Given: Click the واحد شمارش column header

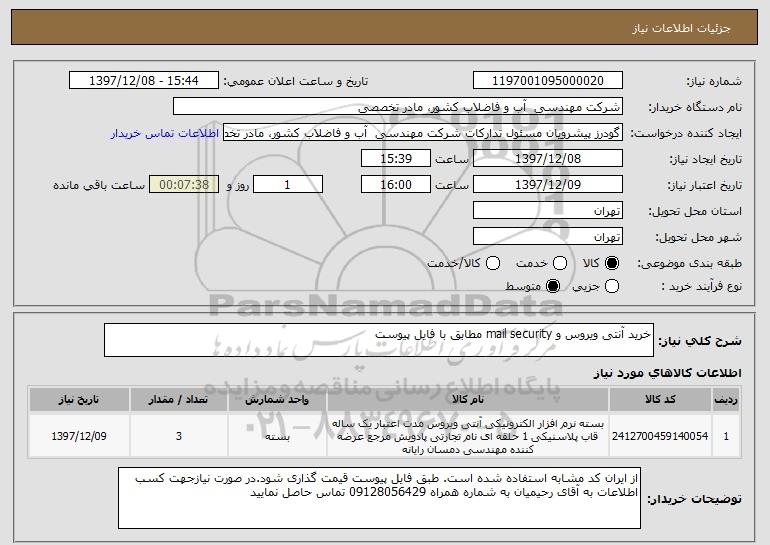Looking at the screenshot, I should [x=277, y=400].
